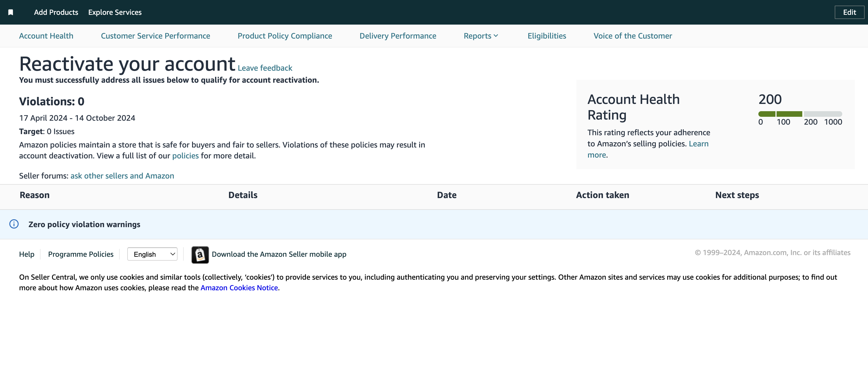Screen dimensions: 868x371
Task: Open the English language dropdown
Action: (x=152, y=254)
